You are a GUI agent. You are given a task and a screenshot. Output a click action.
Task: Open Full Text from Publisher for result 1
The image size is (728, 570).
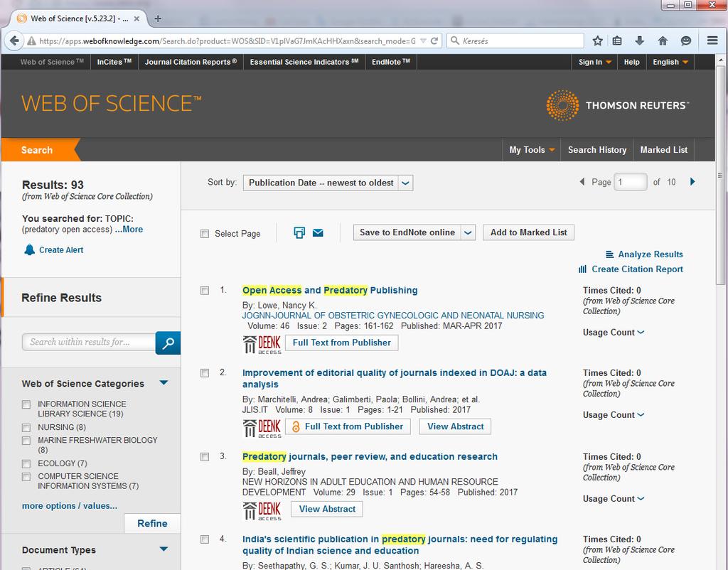point(342,343)
